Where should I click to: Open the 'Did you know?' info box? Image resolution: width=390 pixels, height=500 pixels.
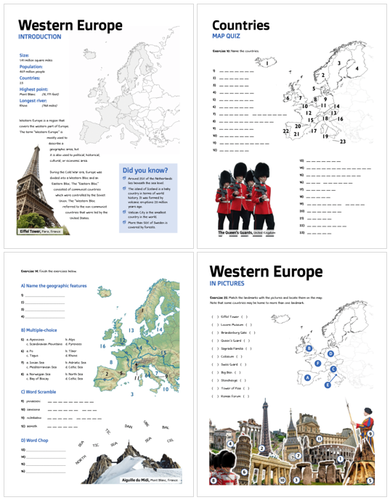pyautogui.click(x=148, y=198)
